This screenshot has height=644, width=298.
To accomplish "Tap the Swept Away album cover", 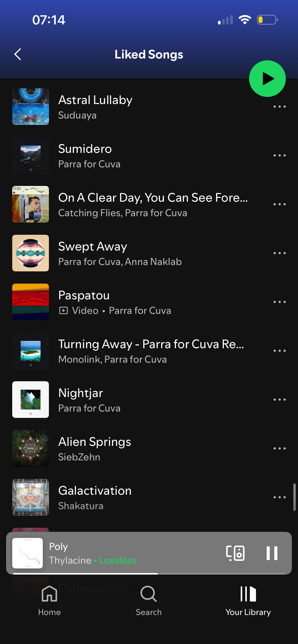I will tap(31, 253).
